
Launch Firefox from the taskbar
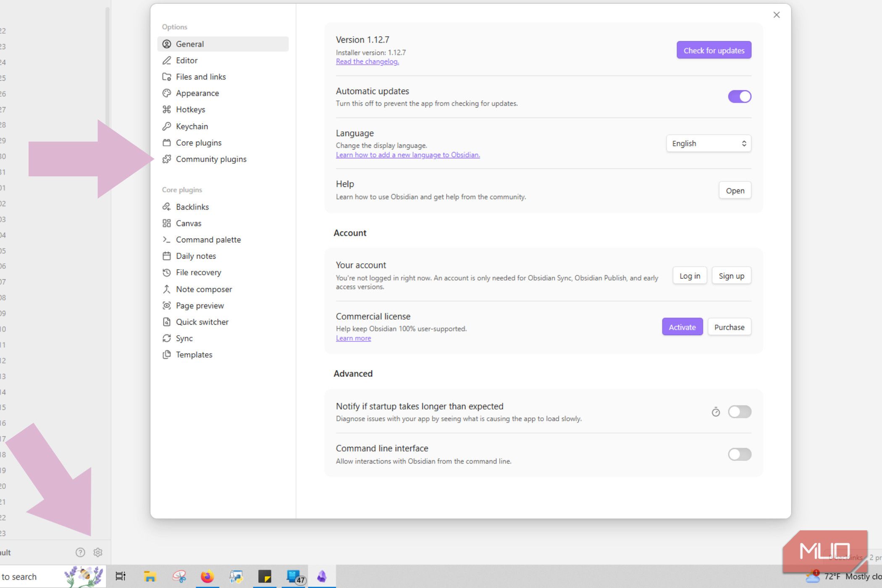pos(207,576)
